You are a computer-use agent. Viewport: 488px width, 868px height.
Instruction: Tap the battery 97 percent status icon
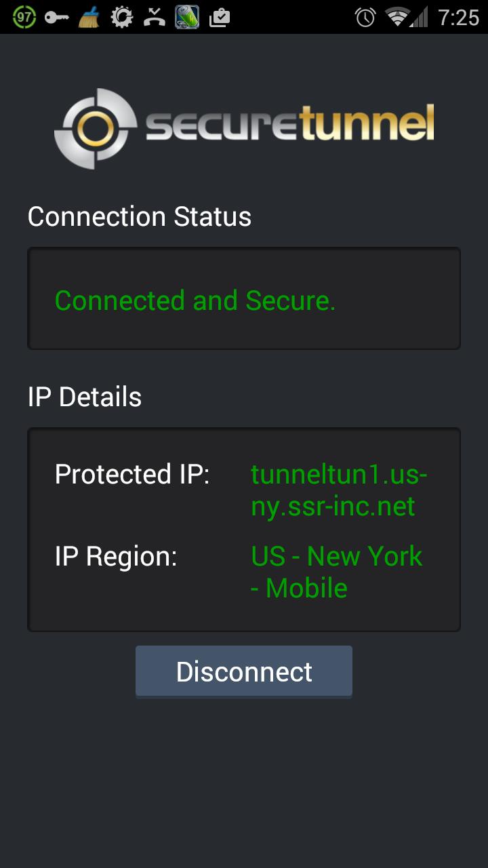click(x=24, y=17)
